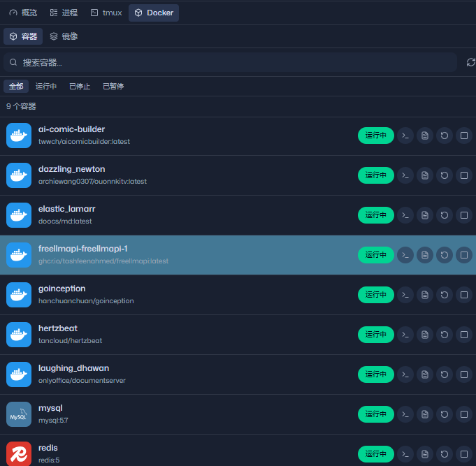Viewport: 476px width, 466px height.
Task: Restart the goinception container
Action: [445, 295]
